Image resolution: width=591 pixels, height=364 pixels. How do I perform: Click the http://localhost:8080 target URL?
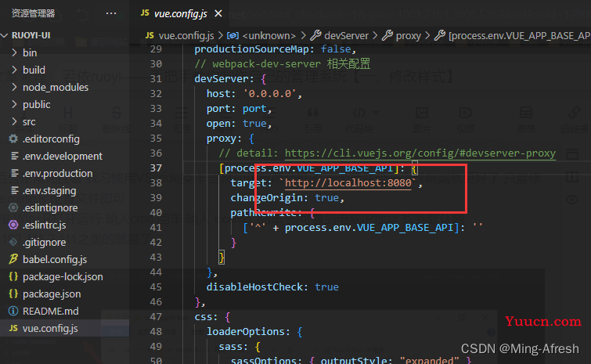(348, 183)
